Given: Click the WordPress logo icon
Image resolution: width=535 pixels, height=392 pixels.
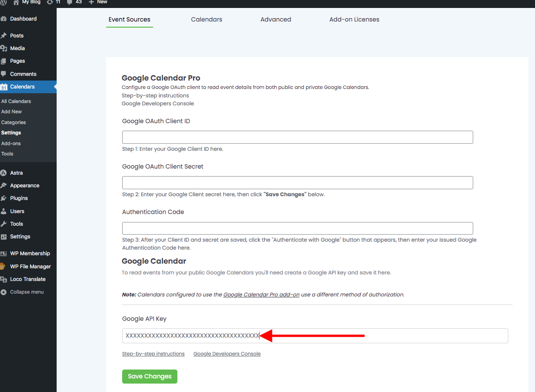Looking at the screenshot, I should pyautogui.click(x=4, y=3).
